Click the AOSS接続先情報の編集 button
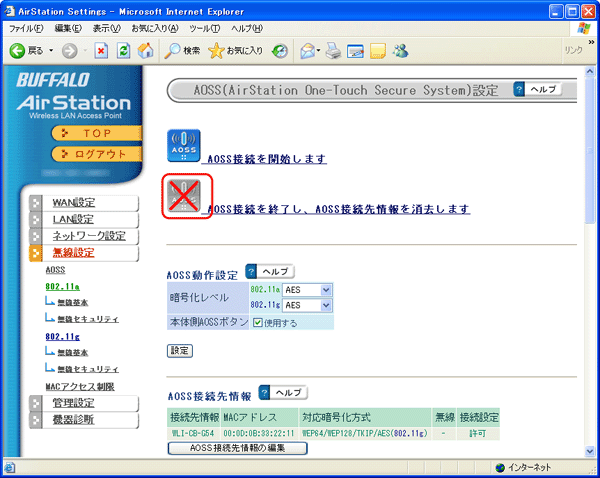 (237, 448)
